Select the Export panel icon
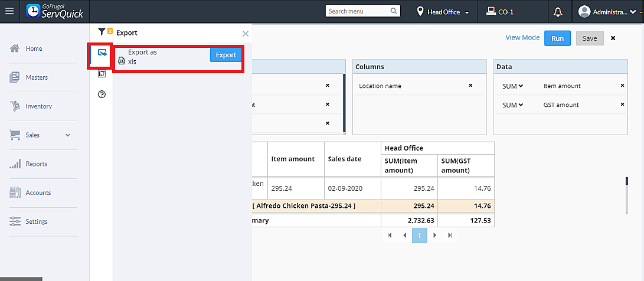644x281 pixels. point(102,53)
